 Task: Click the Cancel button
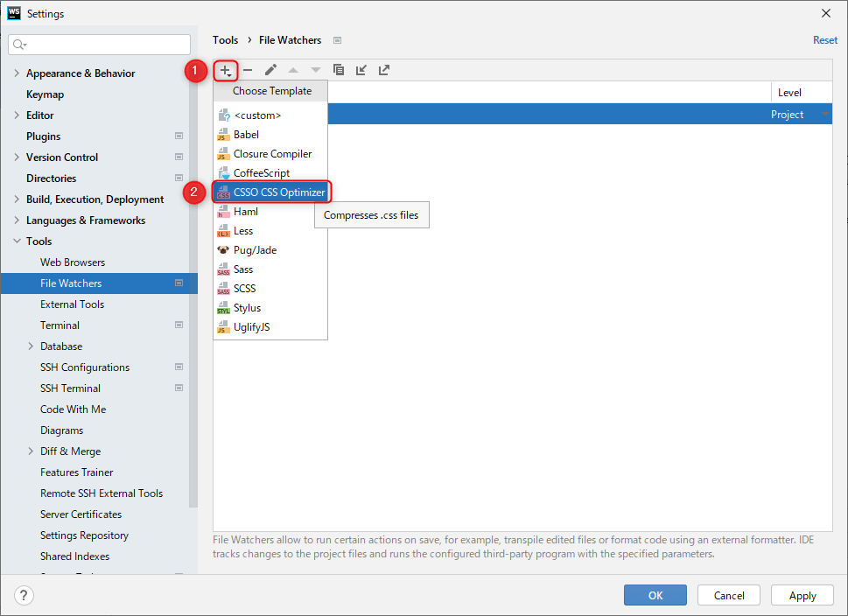pyautogui.click(x=729, y=596)
